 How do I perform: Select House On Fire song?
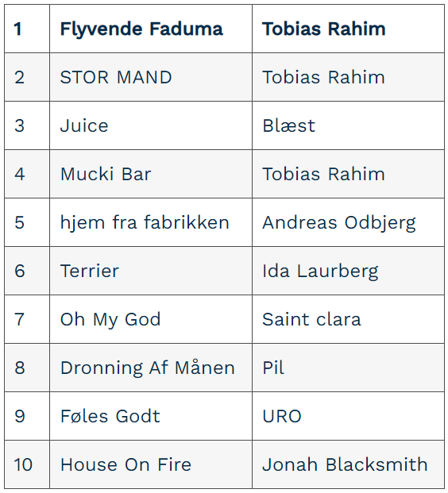pyautogui.click(x=126, y=464)
